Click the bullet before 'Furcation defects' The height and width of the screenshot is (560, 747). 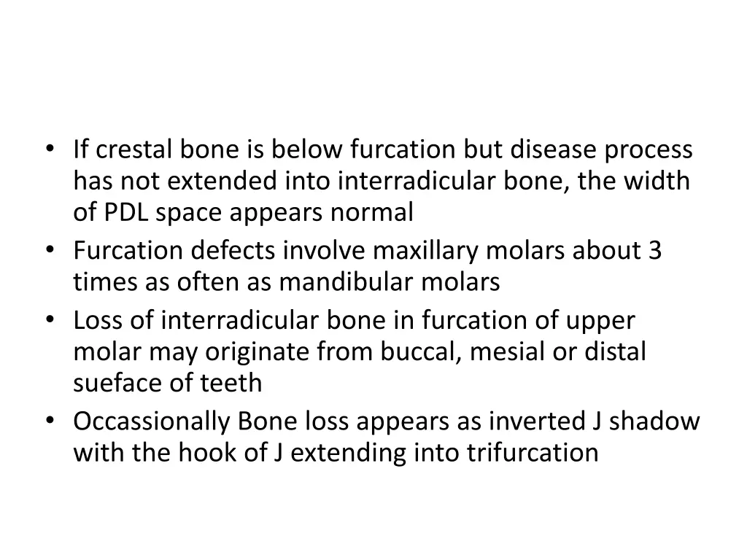(x=49, y=251)
